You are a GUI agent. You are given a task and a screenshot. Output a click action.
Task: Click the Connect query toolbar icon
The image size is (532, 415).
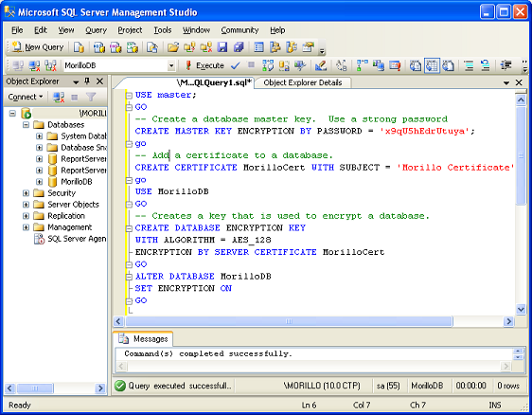[18, 65]
